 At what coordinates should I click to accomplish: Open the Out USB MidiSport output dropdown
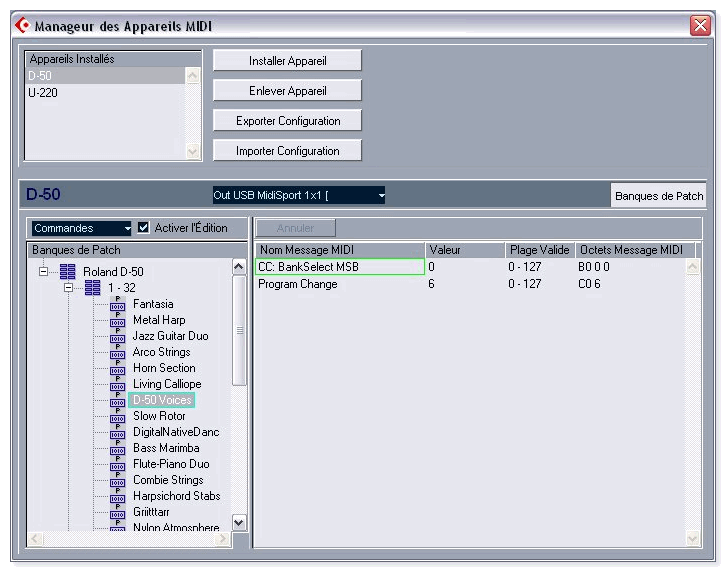coord(299,195)
